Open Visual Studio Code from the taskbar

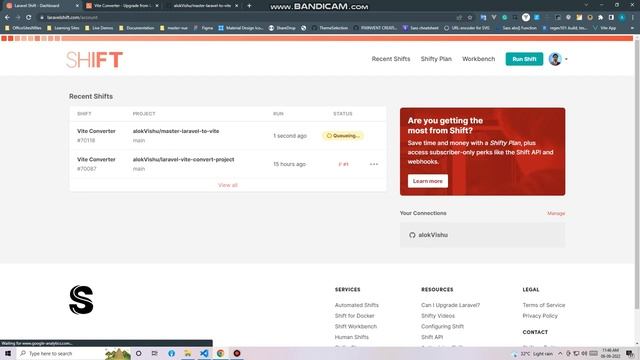(x=204, y=353)
